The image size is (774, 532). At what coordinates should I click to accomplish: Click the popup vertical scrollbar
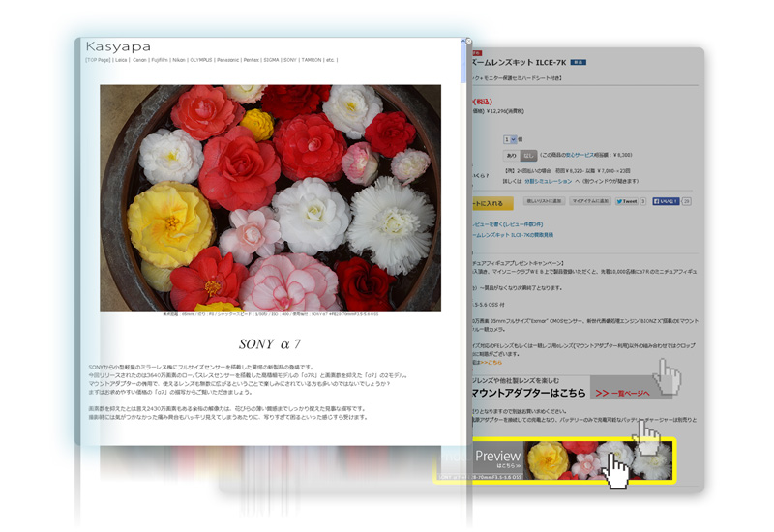463,242
